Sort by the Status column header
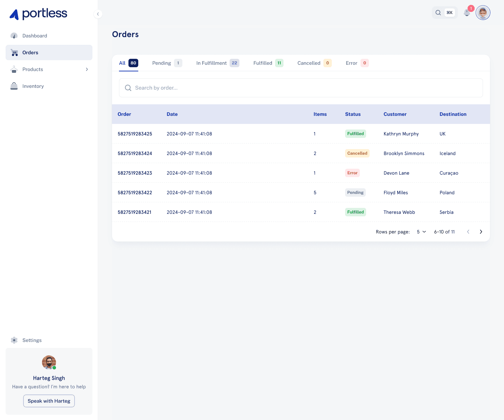Image resolution: width=504 pixels, height=420 pixels. [x=353, y=114]
